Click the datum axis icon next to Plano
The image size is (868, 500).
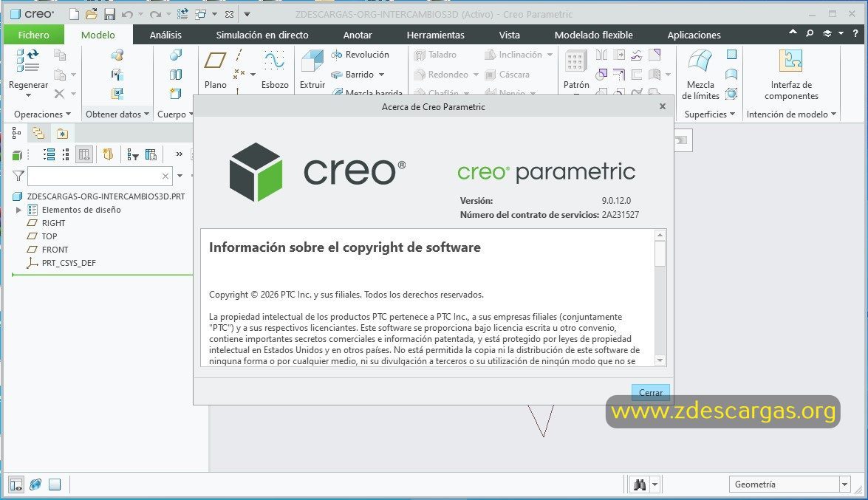pos(239,55)
